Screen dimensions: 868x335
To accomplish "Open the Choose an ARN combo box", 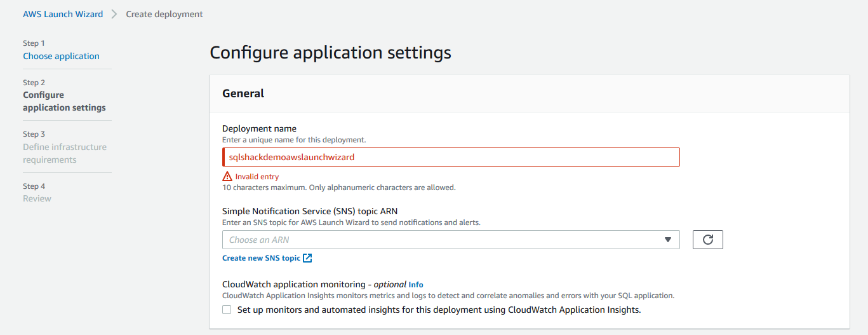I will tap(444, 240).
